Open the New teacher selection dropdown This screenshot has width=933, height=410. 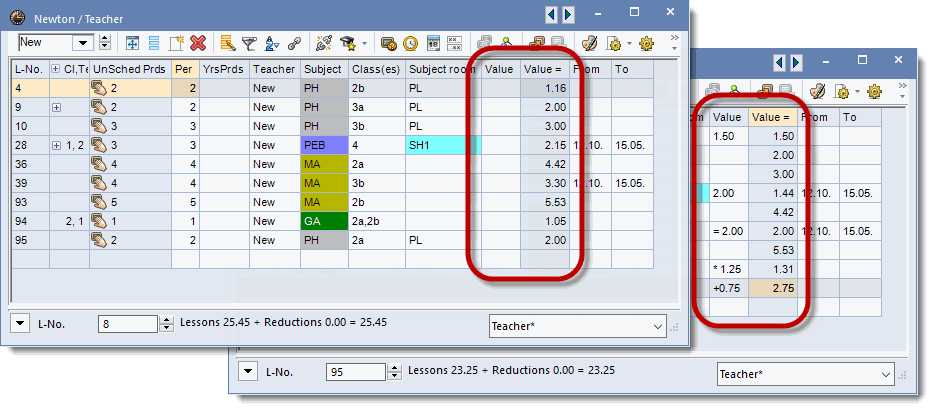pyautogui.click(x=104, y=43)
